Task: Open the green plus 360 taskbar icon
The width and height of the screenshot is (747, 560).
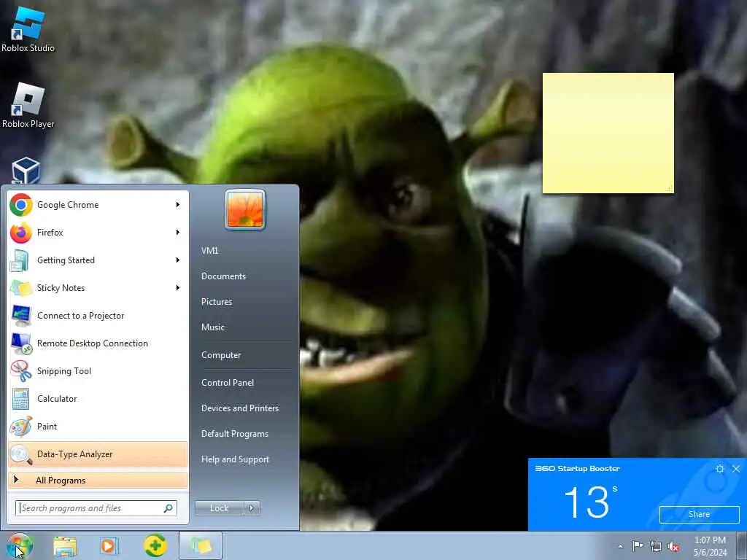Action: 155,545
